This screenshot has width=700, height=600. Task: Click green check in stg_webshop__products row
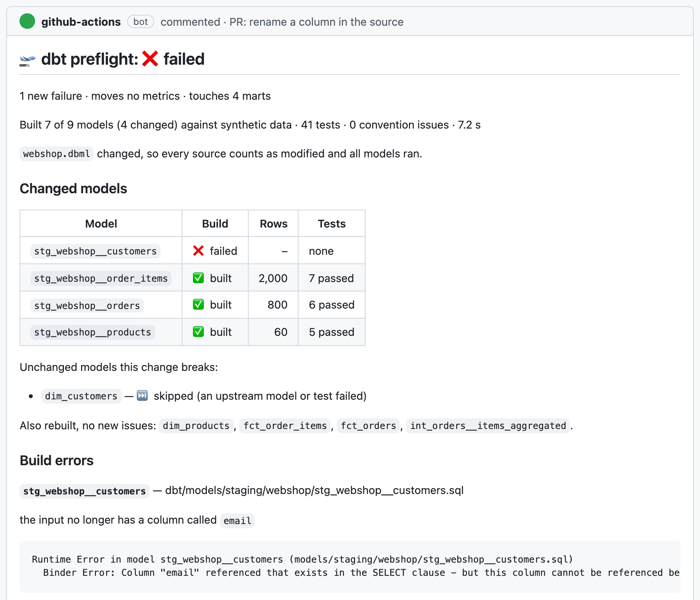[x=198, y=332]
